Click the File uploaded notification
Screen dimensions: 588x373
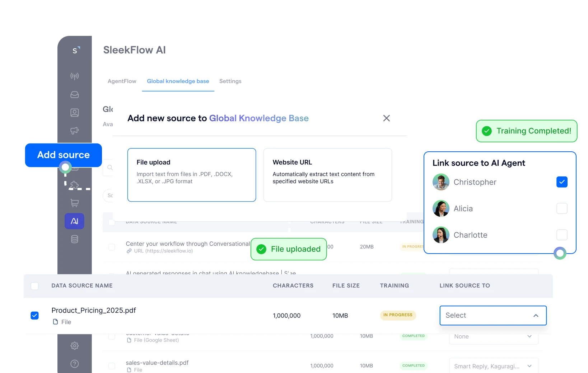289,249
